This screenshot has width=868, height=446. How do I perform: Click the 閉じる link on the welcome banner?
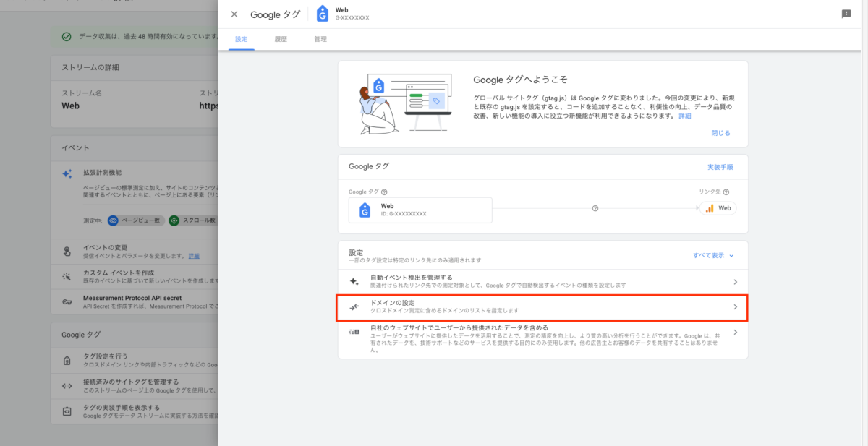(x=721, y=132)
